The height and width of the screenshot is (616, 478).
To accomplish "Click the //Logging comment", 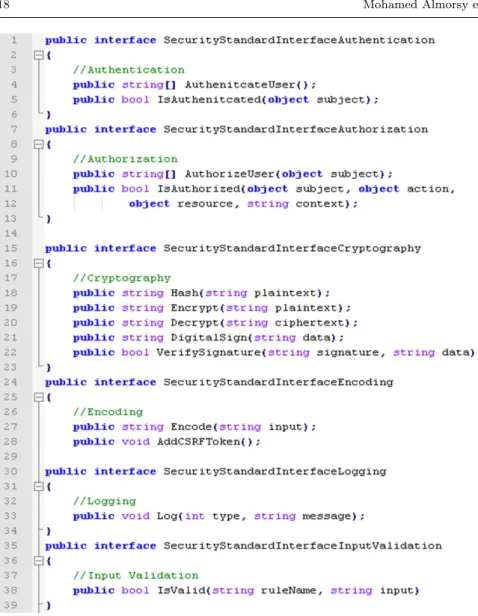I will (104, 501).
